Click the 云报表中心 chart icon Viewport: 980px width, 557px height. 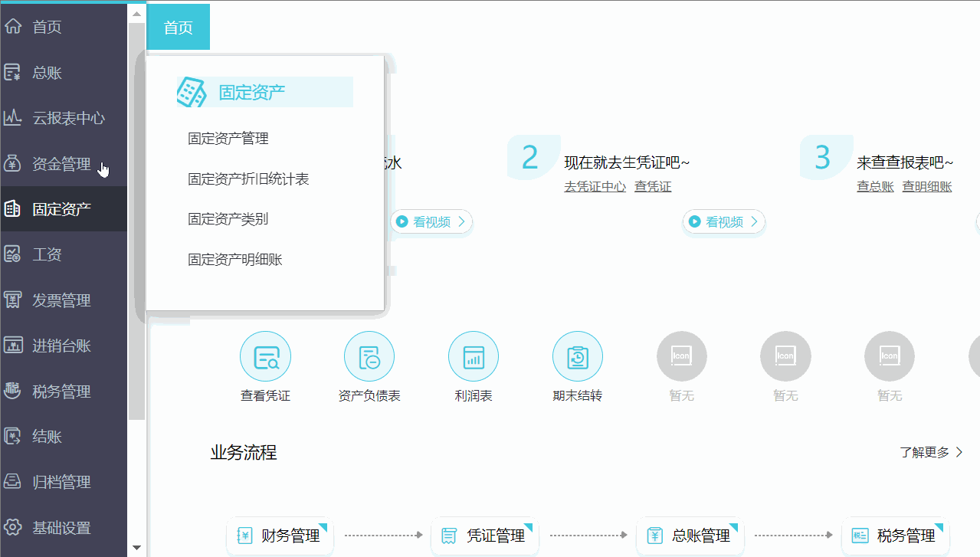coord(13,118)
